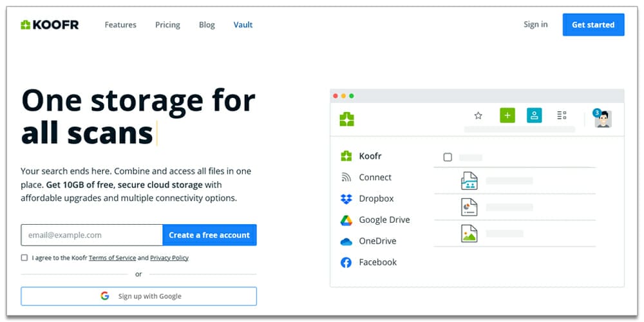644x322 pixels.
Task: Click Sign up with Google button
Action: (139, 296)
